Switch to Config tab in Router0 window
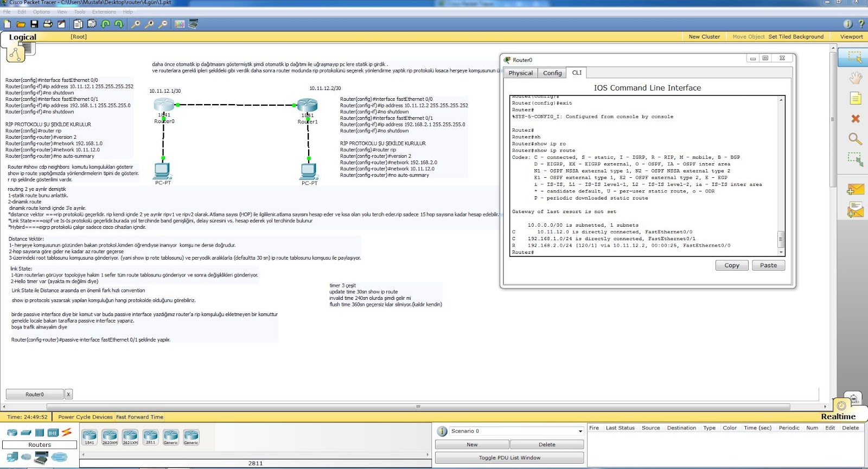Image resolution: width=868 pixels, height=469 pixels. (x=552, y=73)
